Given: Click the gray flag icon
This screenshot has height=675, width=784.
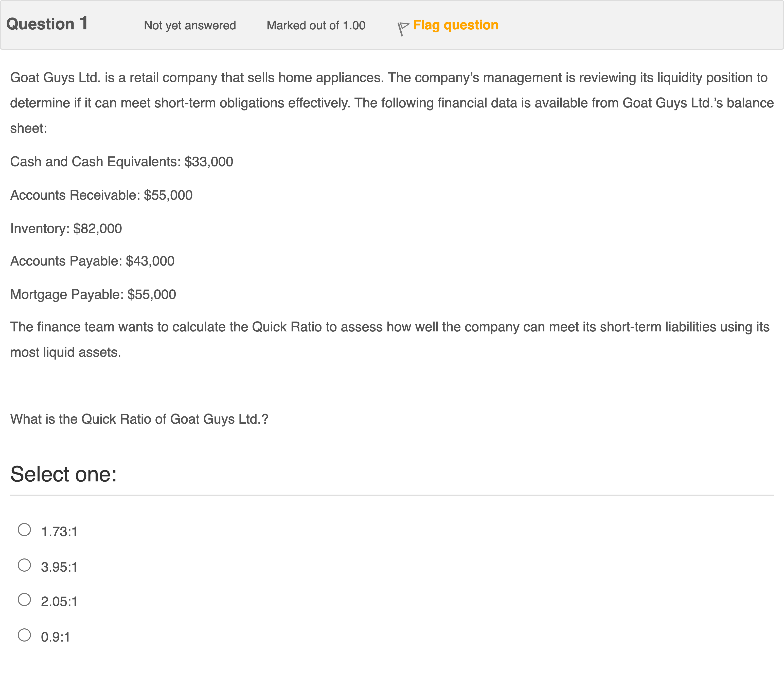Looking at the screenshot, I should pos(403,29).
